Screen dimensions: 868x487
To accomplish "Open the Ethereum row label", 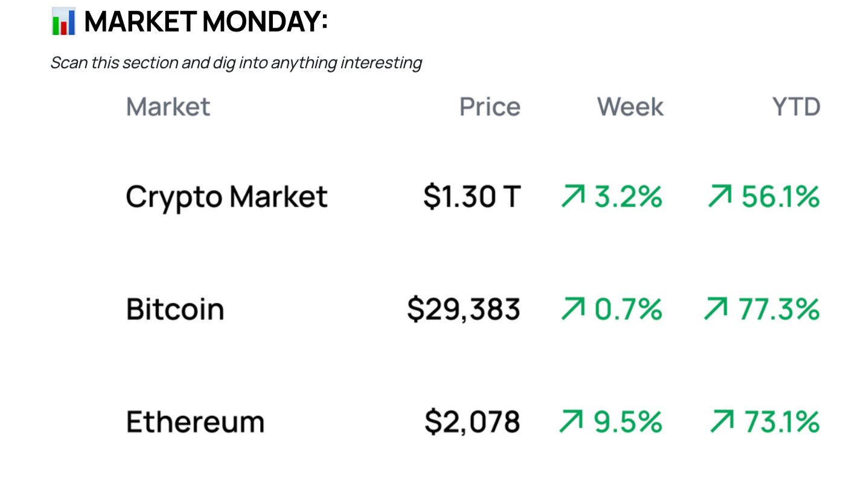I will tap(195, 422).
